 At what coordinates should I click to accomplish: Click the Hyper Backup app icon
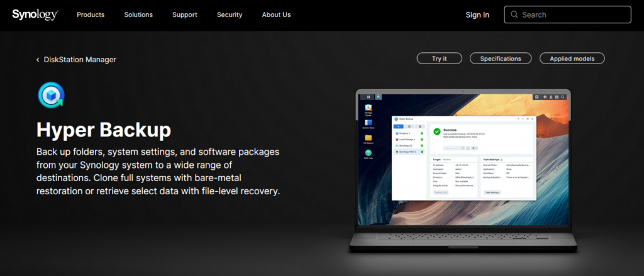coord(51,94)
